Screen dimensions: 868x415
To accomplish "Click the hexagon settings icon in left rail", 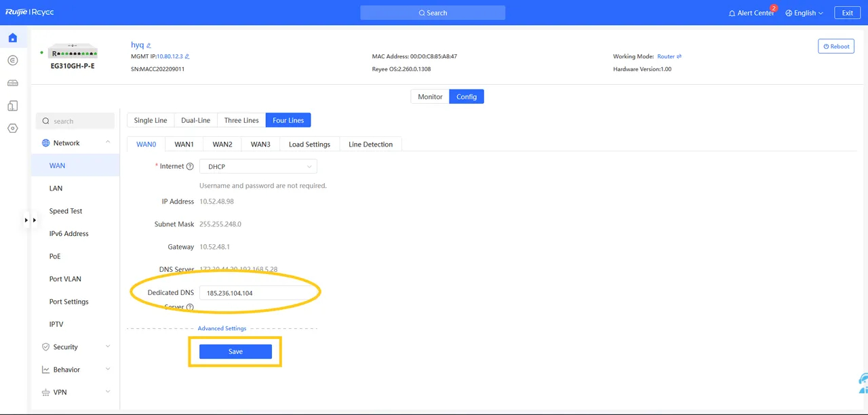I will (12, 128).
